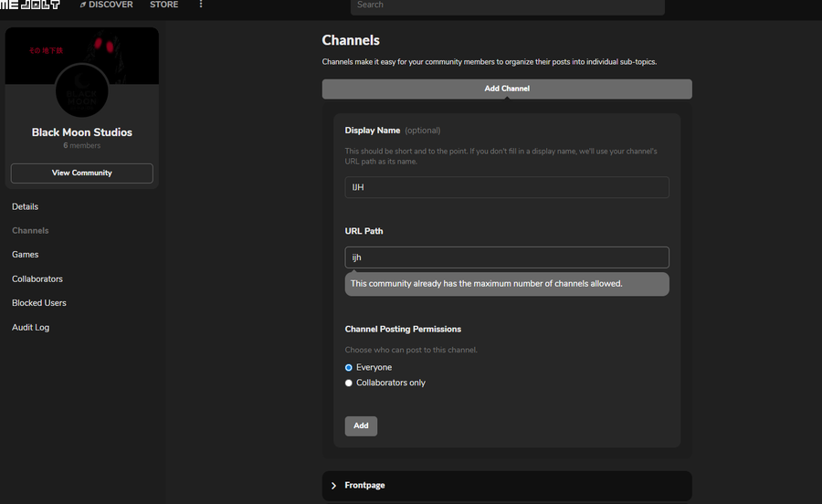Viewport: 822px width, 504px height.
Task: Open the Games section
Action: [x=26, y=255]
